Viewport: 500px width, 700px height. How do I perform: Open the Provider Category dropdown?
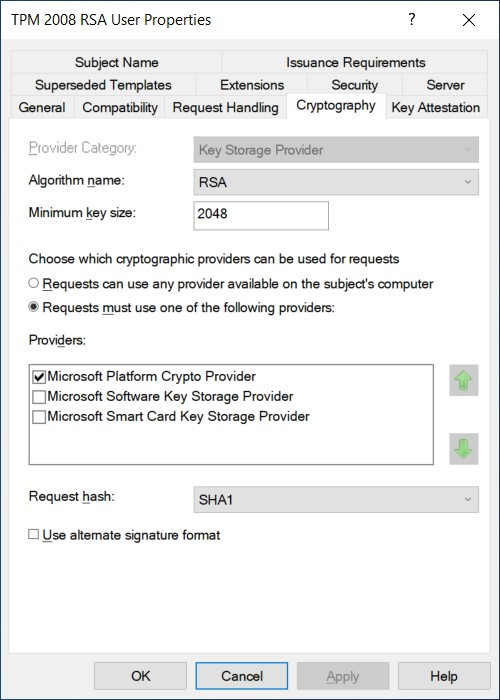coord(336,150)
